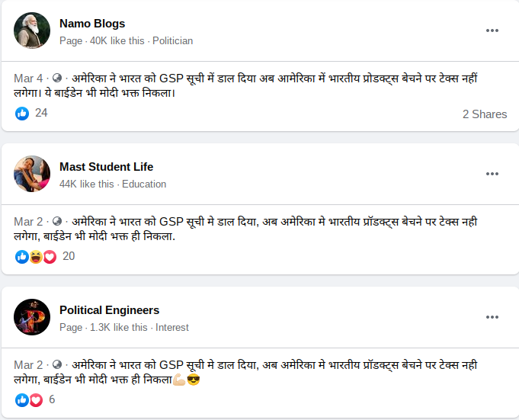
Task: Click the globe privacy icon on Mast Student Life post
Action: (57, 222)
